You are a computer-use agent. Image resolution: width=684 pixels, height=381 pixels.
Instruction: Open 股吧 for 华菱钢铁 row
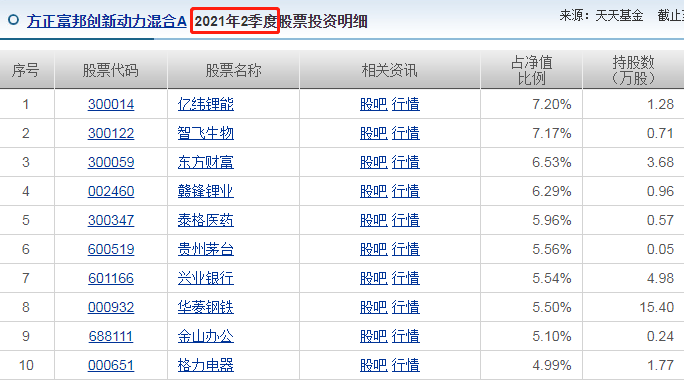point(373,307)
